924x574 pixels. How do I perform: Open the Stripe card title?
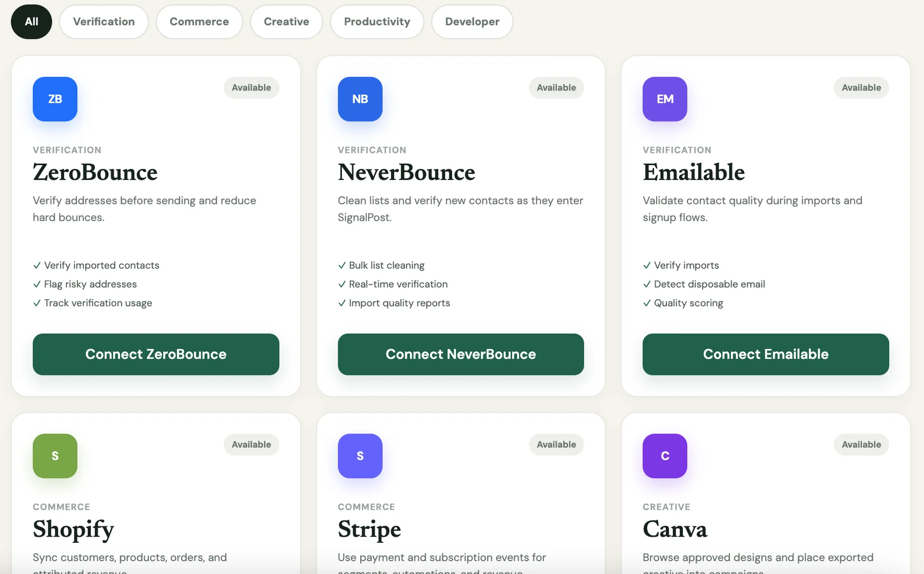(369, 530)
